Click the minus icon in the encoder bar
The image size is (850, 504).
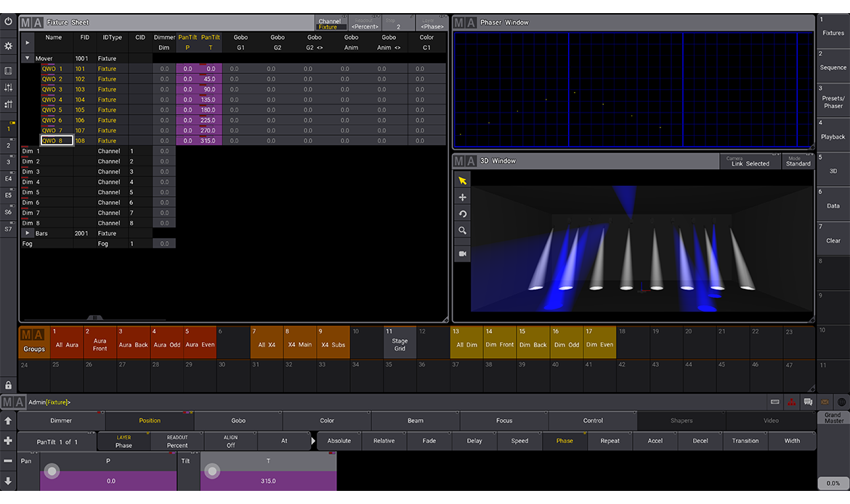tap(8, 460)
